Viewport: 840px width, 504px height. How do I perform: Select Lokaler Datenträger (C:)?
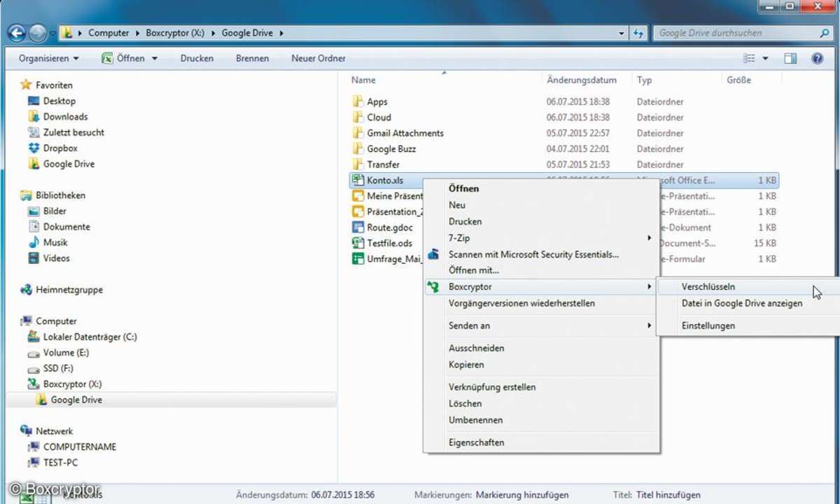point(90,337)
